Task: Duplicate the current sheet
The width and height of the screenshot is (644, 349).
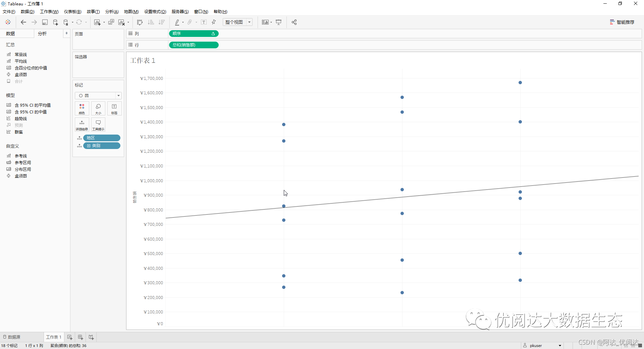Action: click(x=111, y=22)
